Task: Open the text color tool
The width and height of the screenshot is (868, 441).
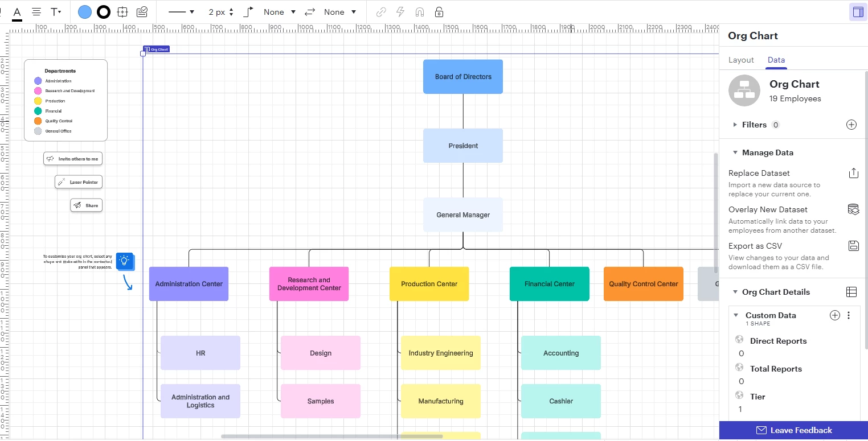Action: (17, 12)
